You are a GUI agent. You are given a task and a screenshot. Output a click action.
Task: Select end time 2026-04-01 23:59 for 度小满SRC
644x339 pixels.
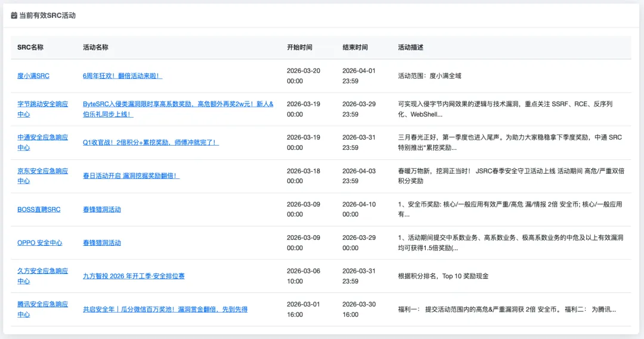pos(359,76)
